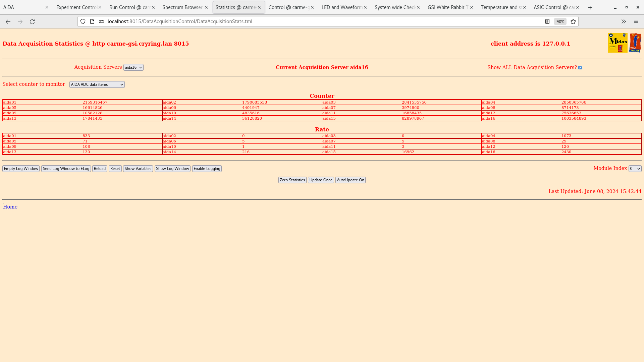Viewport: 644px width, 362px height.
Task: Click Update Once button
Action: tap(321, 180)
